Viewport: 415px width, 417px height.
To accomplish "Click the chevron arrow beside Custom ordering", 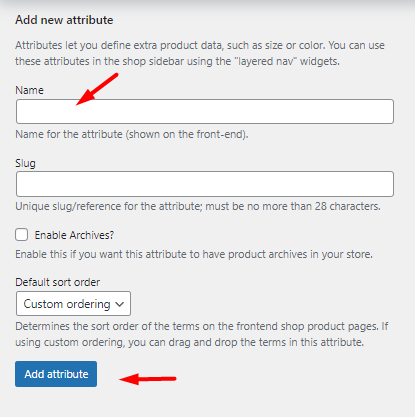I will [119, 304].
